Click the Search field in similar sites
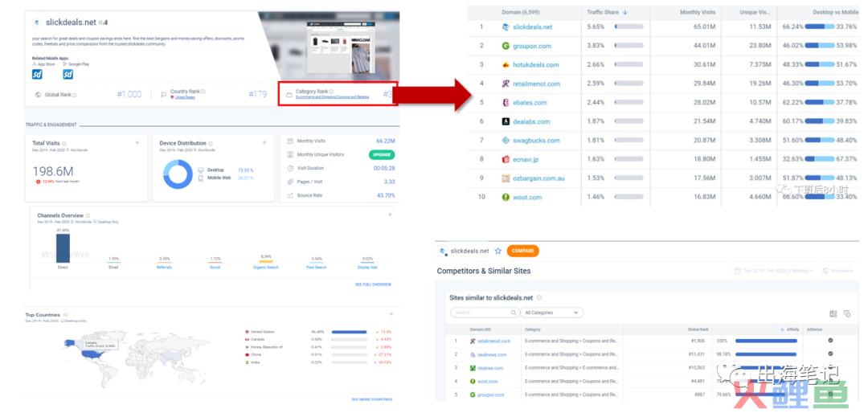 [485, 313]
